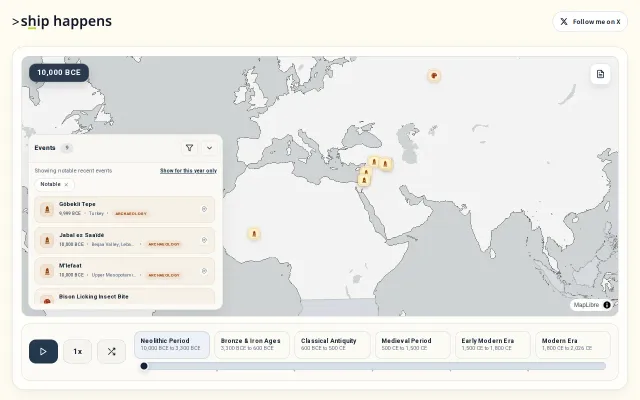Click the M'lefaat monument icon

pos(47,271)
